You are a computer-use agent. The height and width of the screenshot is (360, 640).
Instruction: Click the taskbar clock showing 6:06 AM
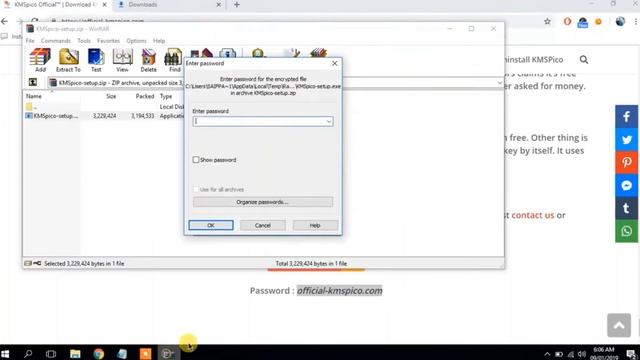(x=604, y=354)
